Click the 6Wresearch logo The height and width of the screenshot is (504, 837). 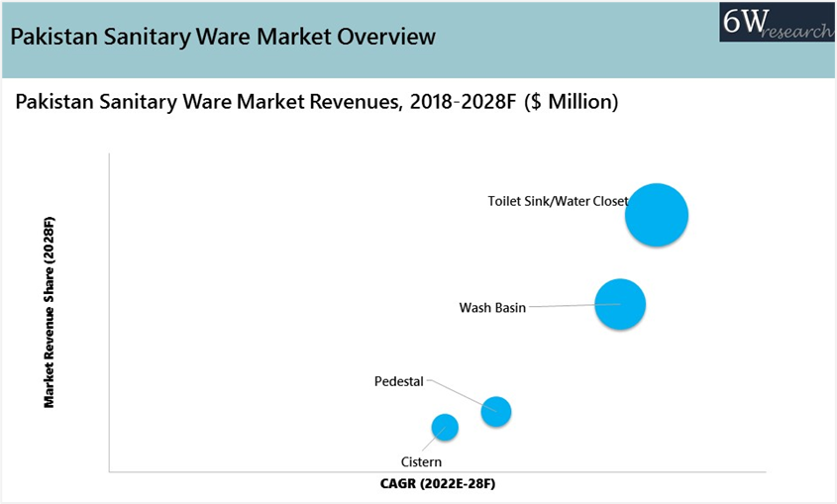[x=776, y=22]
